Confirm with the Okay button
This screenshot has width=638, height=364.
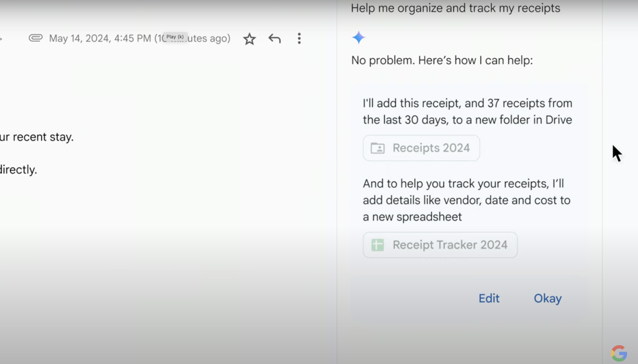click(547, 298)
